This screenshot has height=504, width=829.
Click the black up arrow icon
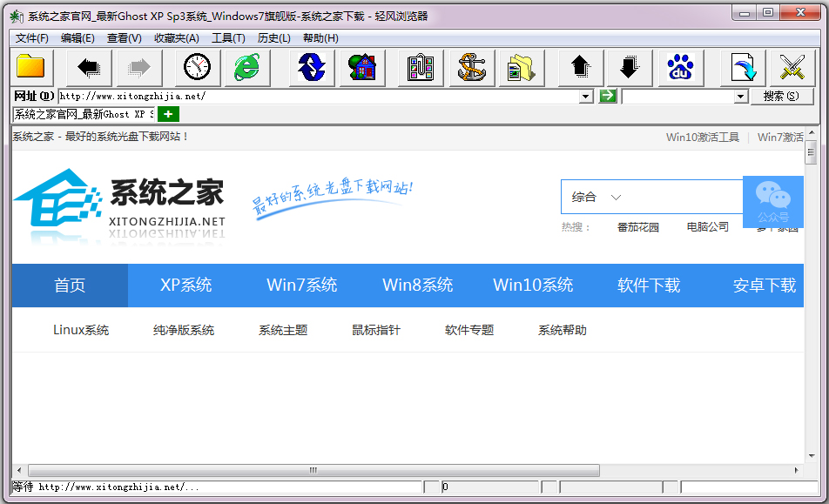[581, 68]
